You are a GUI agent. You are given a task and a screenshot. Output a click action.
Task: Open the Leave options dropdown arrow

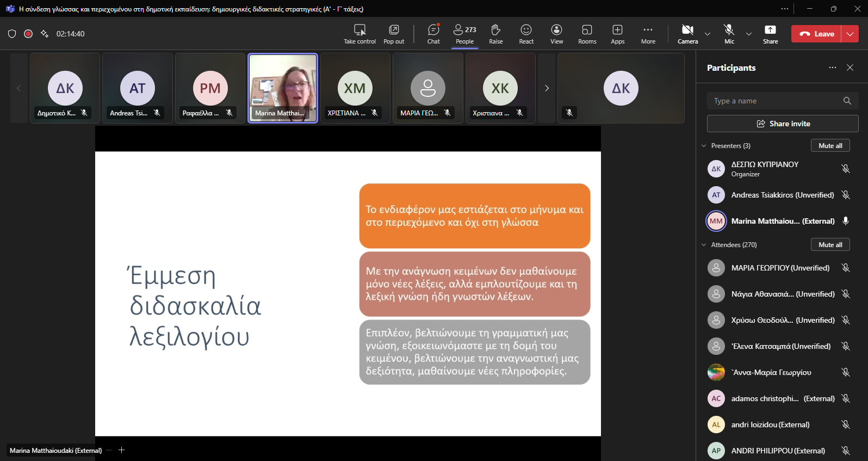point(850,34)
